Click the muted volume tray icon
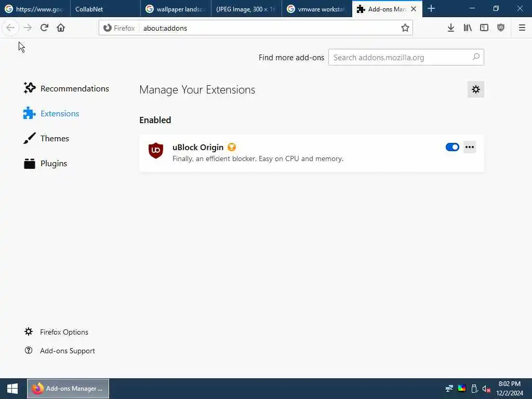The height and width of the screenshot is (399, 532). (486, 389)
